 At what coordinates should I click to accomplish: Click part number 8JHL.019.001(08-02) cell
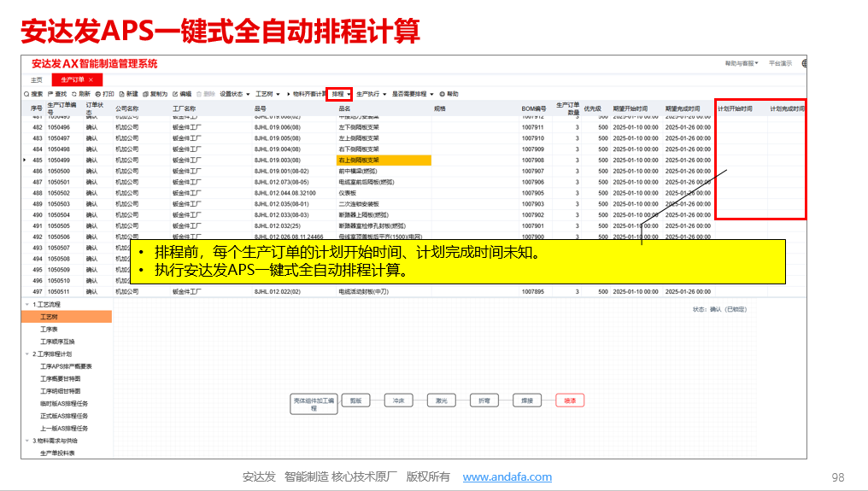[x=281, y=172]
